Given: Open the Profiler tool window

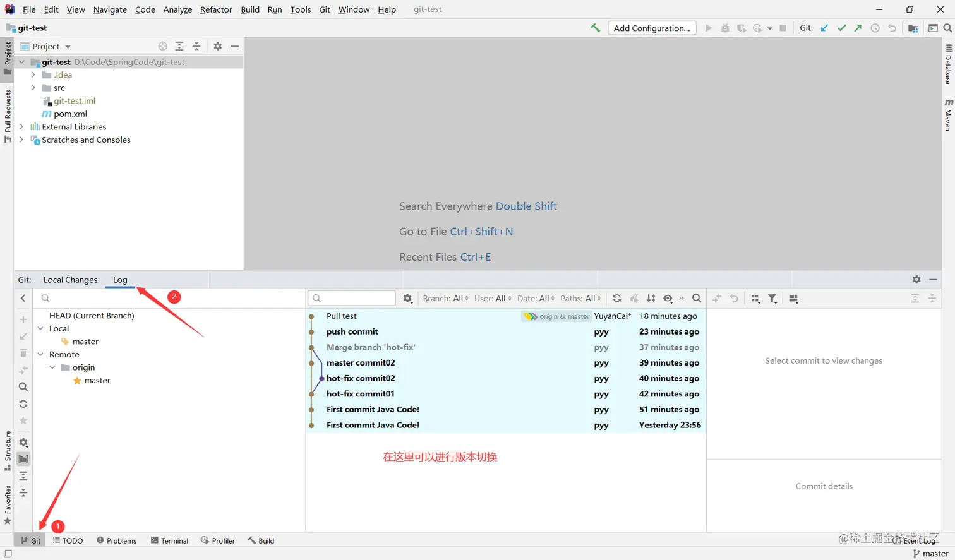Looking at the screenshot, I should [218, 540].
